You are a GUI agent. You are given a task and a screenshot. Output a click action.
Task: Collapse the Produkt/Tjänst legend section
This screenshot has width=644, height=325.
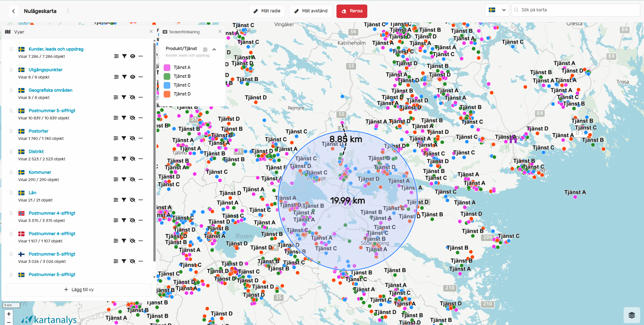tap(214, 49)
